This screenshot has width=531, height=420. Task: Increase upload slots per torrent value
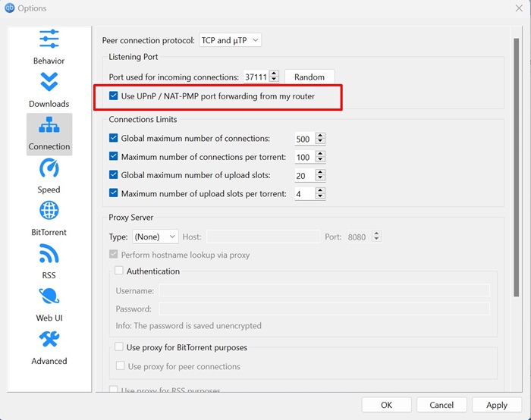click(320, 190)
